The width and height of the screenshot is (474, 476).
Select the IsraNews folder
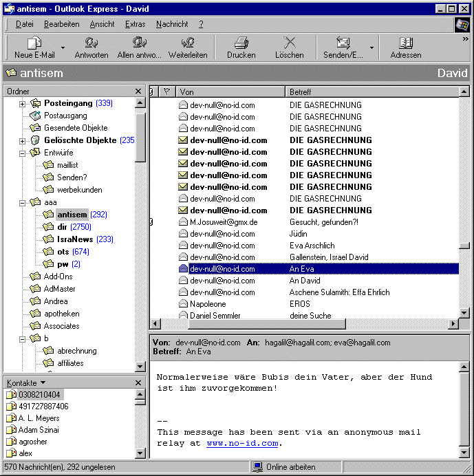76,239
